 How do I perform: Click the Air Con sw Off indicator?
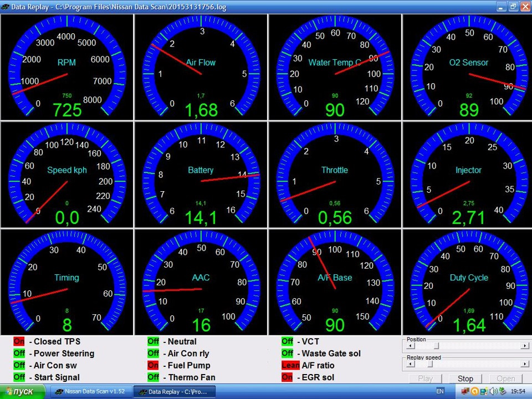click(19, 365)
